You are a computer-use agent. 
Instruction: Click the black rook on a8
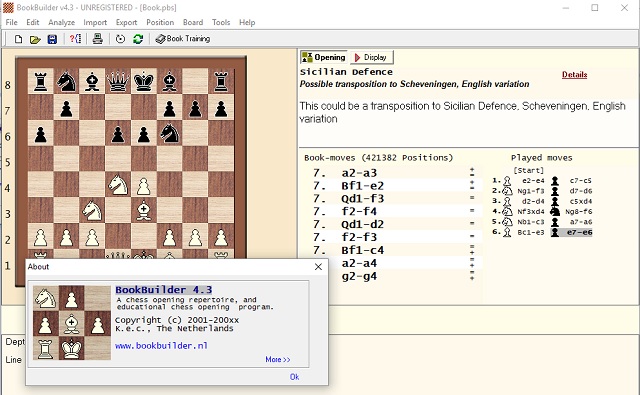point(40,81)
